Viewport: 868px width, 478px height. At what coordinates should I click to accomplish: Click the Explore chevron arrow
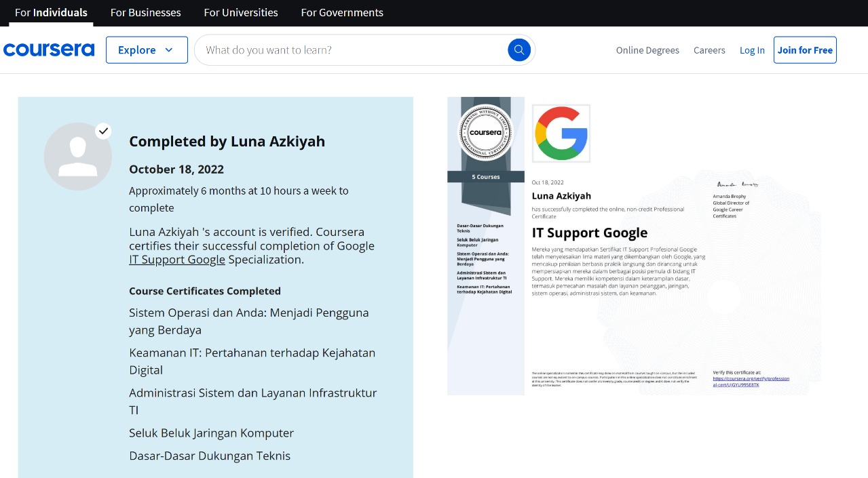point(169,50)
